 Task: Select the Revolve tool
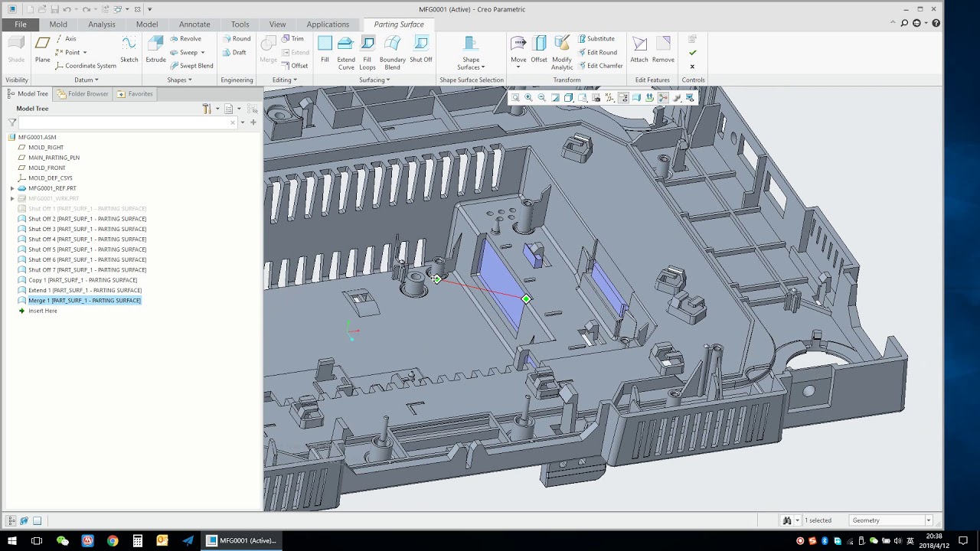pyautogui.click(x=185, y=38)
